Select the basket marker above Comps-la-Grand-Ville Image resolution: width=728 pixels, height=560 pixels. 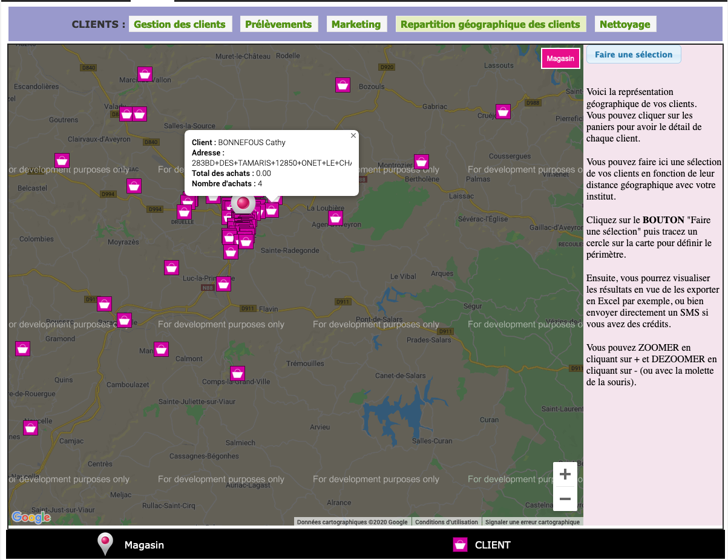(x=238, y=373)
